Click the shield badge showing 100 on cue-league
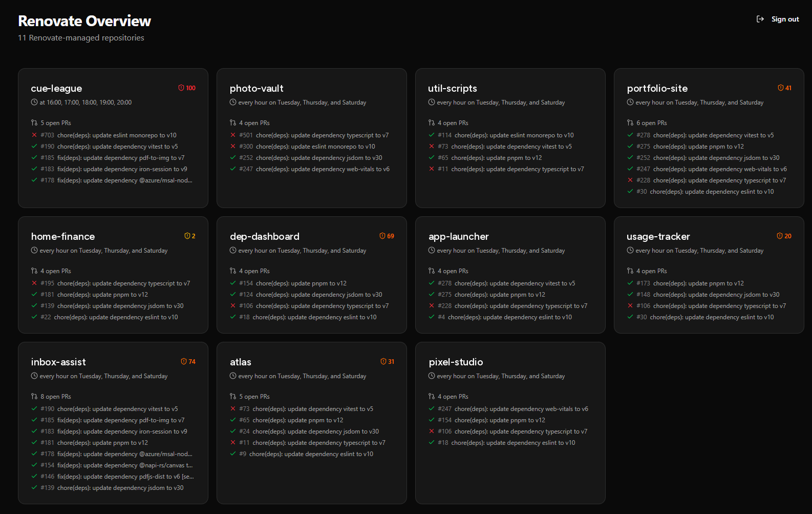Viewport: 812px width, 514px height. (x=187, y=88)
